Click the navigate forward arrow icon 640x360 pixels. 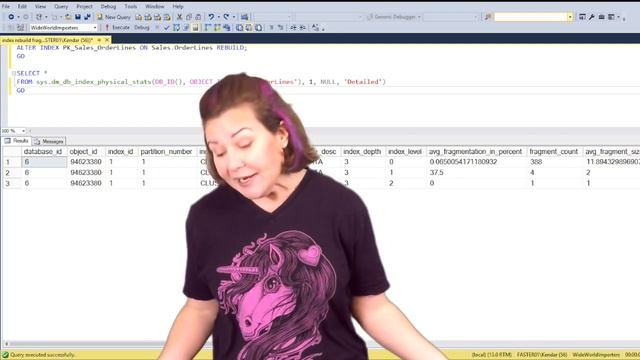point(26,17)
